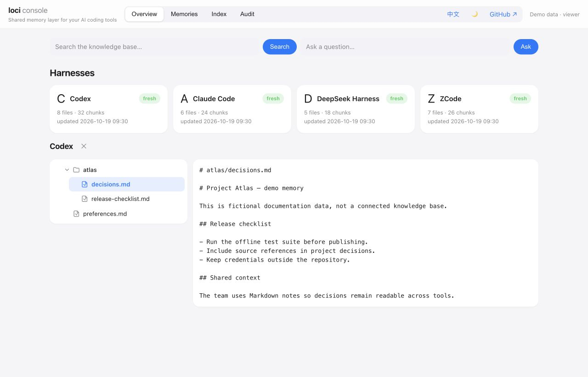Image resolution: width=588 pixels, height=377 pixels.
Task: Switch language to 中文
Action: coord(453,14)
